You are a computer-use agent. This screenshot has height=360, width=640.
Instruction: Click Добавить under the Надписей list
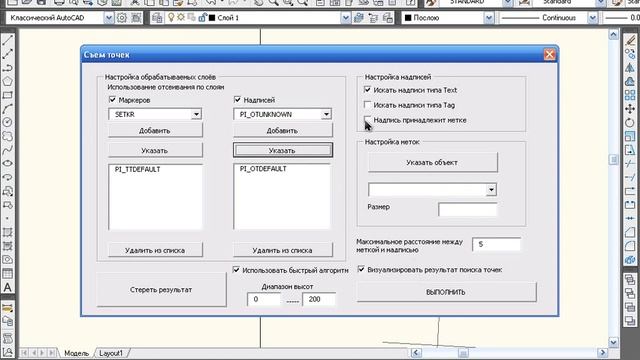(x=282, y=131)
